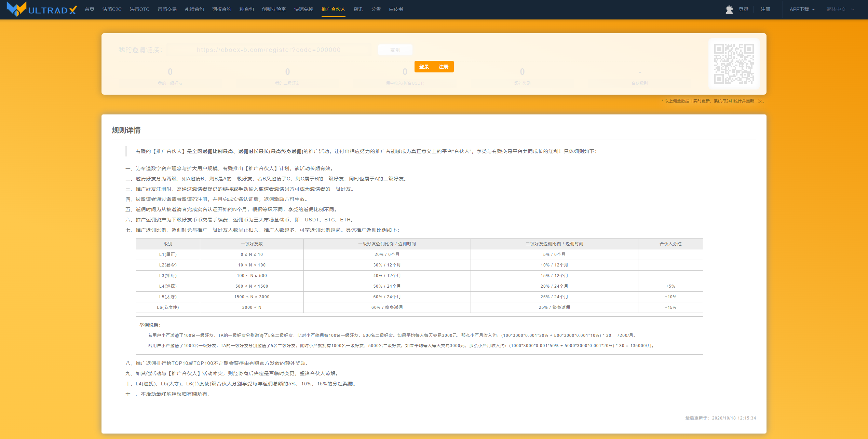Open the 首页 menu item

[90, 10]
